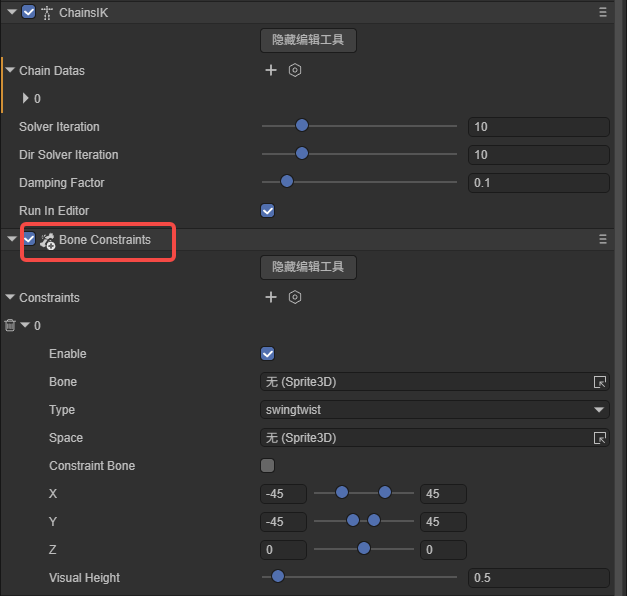The image size is (627, 596).
Task: Add a new Constraints element
Action: pos(270,298)
